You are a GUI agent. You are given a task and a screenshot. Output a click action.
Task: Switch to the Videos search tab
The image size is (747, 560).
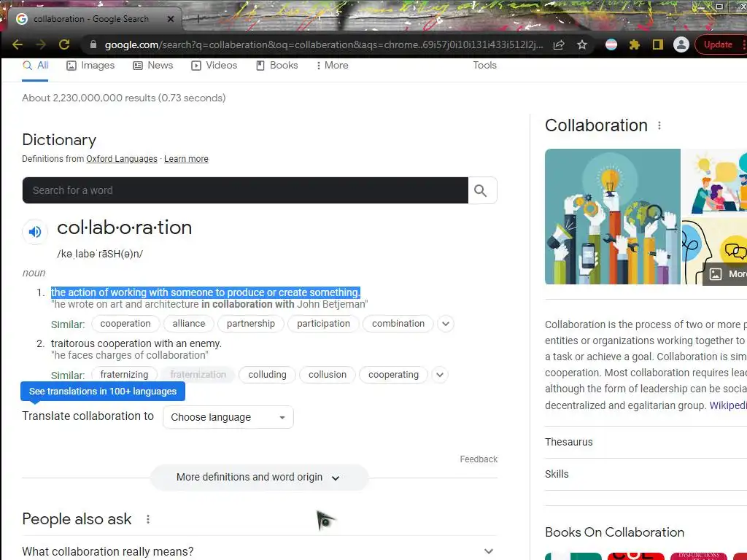click(214, 66)
